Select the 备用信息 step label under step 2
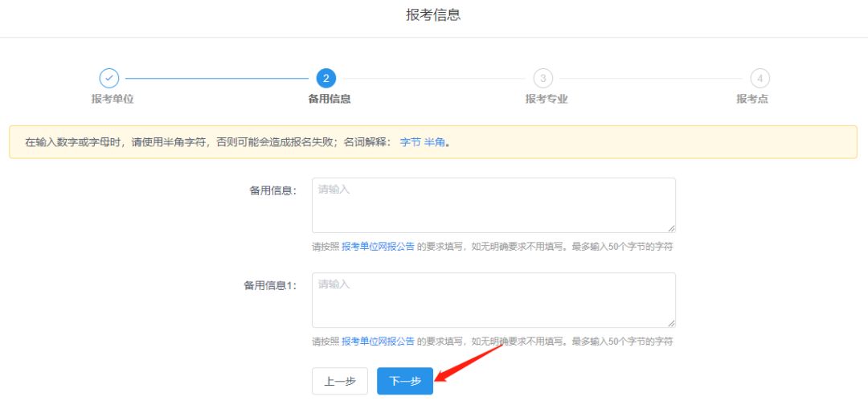The width and height of the screenshot is (868, 413). (x=330, y=99)
